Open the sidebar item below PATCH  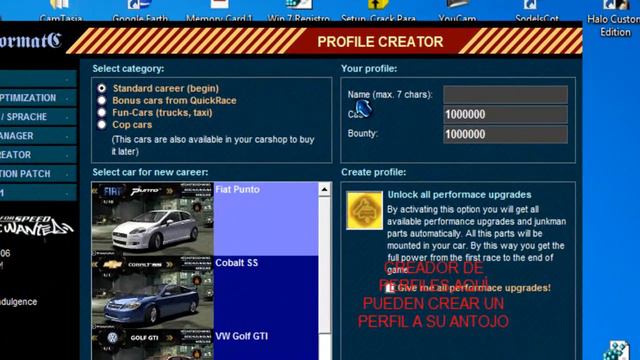pyautogui.click(x=38, y=193)
